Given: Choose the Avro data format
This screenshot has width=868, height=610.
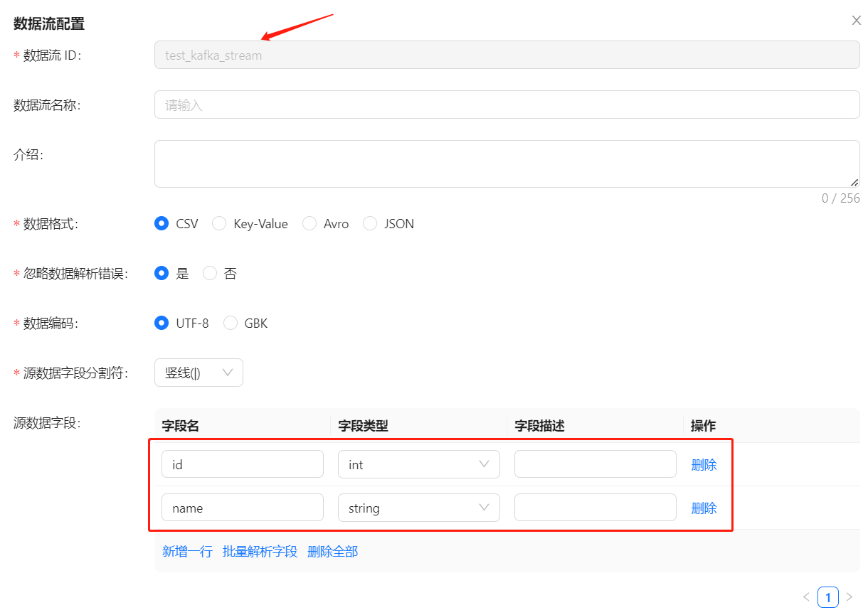Looking at the screenshot, I should [x=309, y=224].
